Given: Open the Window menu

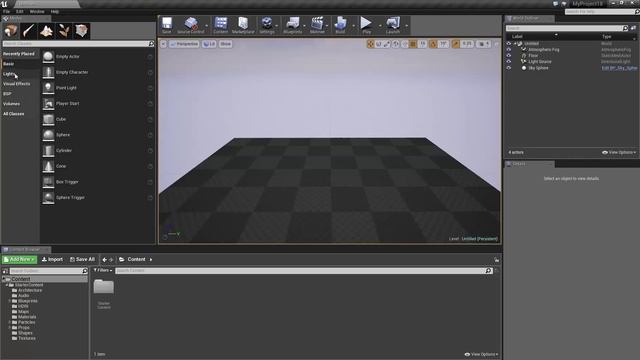Looking at the screenshot, I should 37,11.
